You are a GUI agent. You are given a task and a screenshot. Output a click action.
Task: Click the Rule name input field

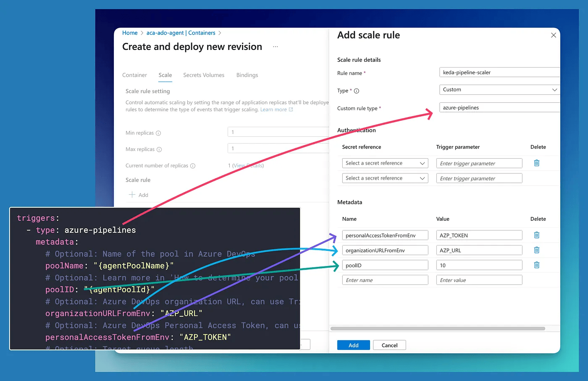point(499,72)
